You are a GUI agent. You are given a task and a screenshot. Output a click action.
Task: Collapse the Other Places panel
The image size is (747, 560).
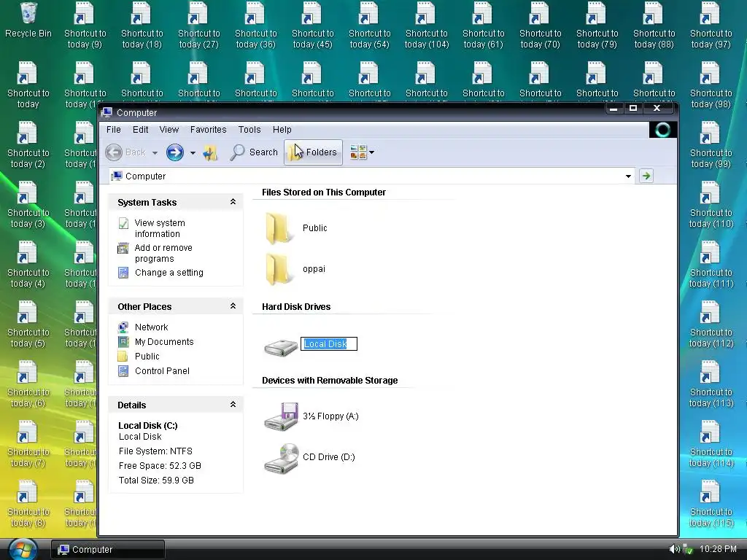[233, 306]
